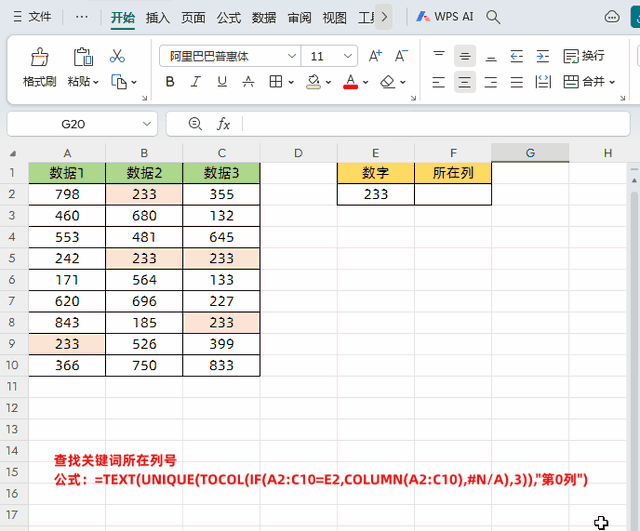The height and width of the screenshot is (531, 640).
Task: Click the red font color A swatch
Action: coord(351,82)
